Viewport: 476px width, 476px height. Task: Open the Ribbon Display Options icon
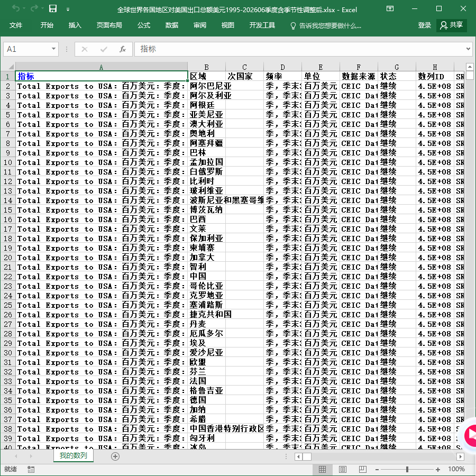click(x=390, y=8)
